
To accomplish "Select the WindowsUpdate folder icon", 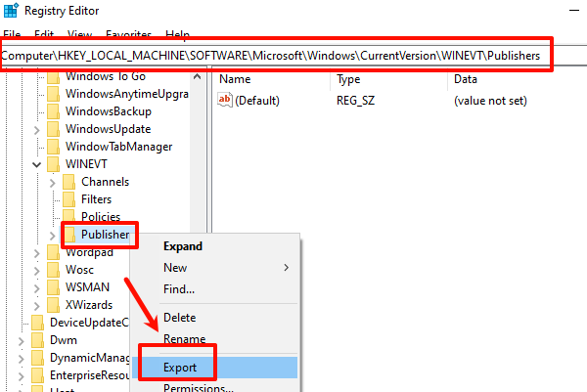I will [x=53, y=129].
